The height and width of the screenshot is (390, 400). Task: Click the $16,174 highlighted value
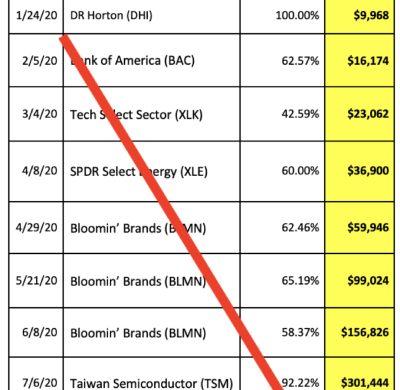pyautogui.click(x=359, y=60)
